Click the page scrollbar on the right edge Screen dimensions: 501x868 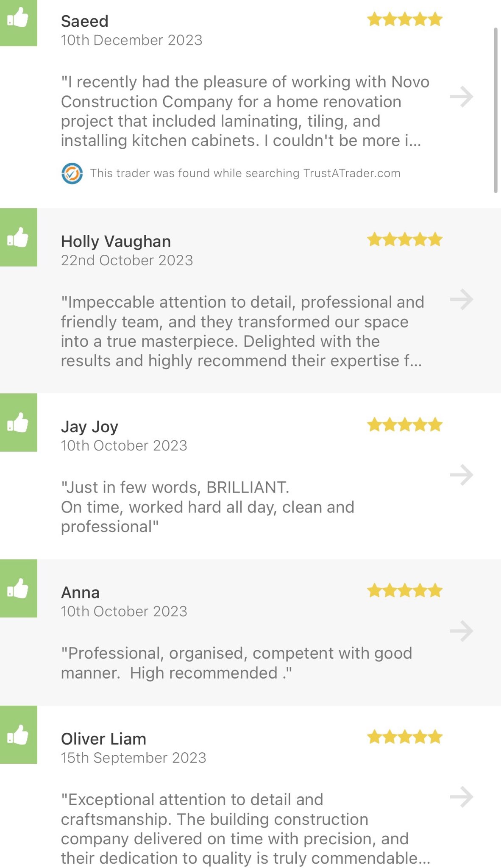click(495, 110)
